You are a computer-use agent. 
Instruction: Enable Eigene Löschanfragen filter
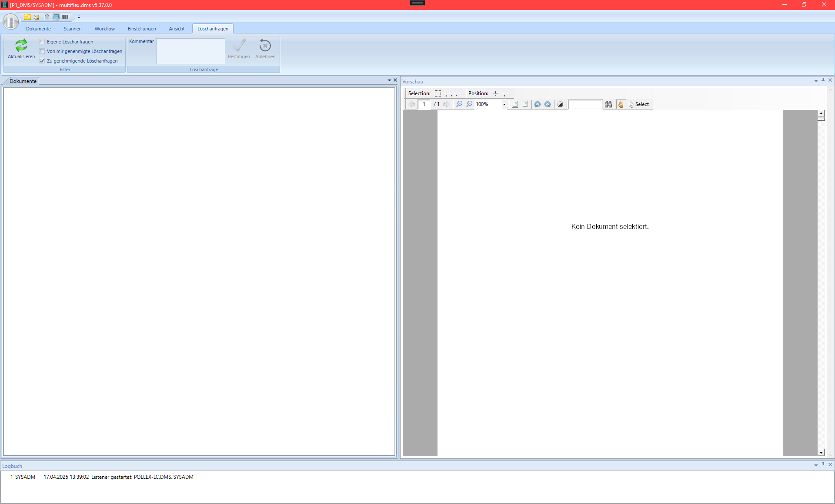pos(42,42)
